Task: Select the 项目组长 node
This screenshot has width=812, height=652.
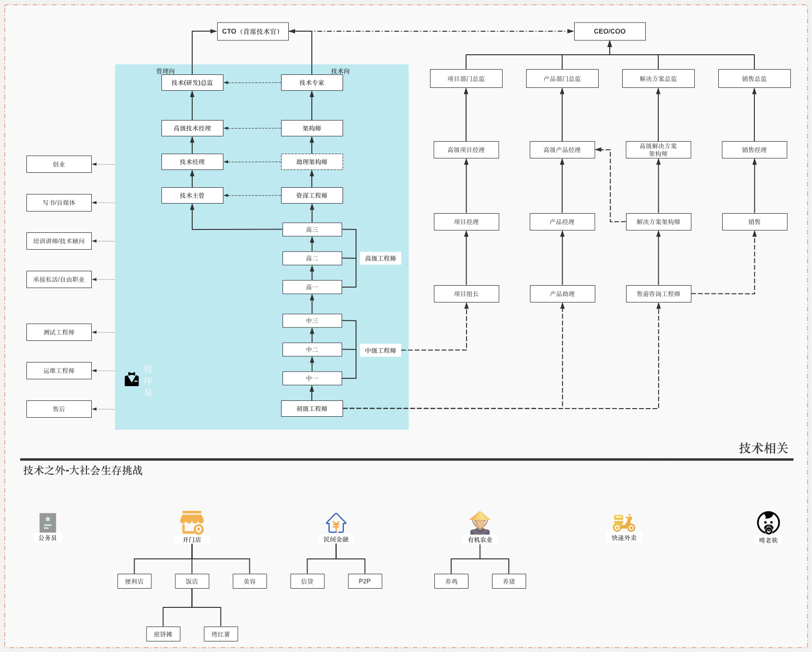Action: click(466, 294)
